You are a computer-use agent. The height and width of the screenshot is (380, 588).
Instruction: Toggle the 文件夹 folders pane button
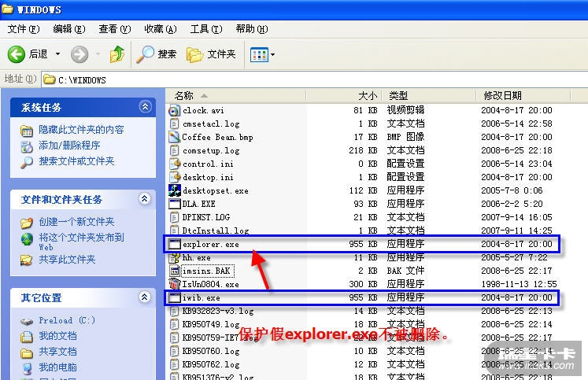click(211, 54)
